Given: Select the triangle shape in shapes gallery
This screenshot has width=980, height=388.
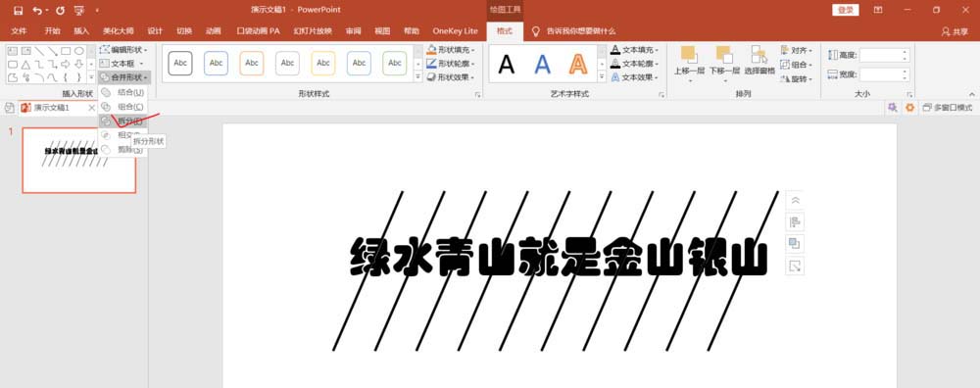Looking at the screenshot, I should [x=25, y=65].
